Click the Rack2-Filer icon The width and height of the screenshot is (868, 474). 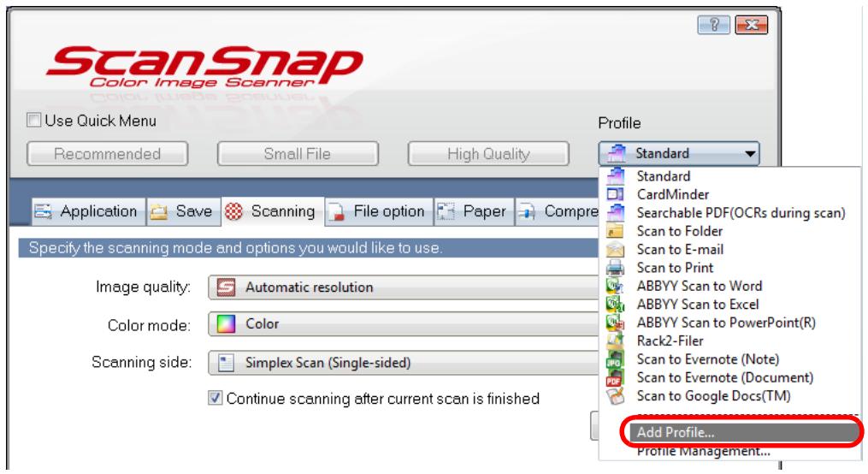tap(616, 341)
